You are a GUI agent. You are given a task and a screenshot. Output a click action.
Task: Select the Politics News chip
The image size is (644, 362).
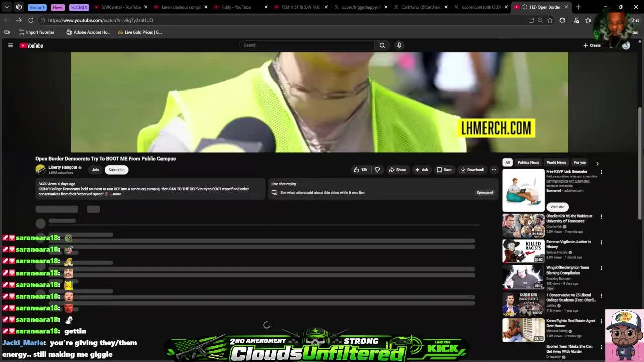point(528,162)
